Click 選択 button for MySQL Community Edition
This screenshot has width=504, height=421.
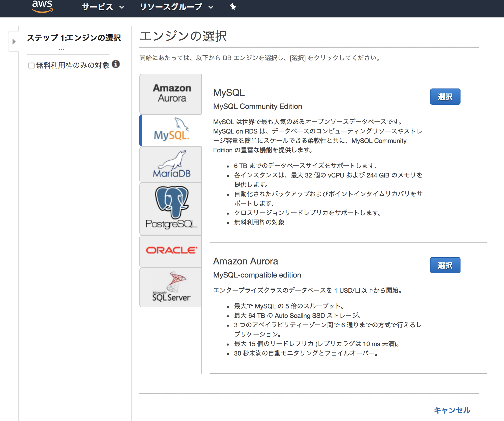point(445,97)
